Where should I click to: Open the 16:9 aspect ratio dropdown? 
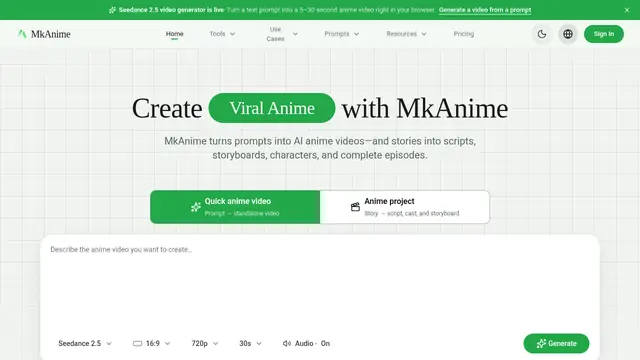tap(152, 344)
